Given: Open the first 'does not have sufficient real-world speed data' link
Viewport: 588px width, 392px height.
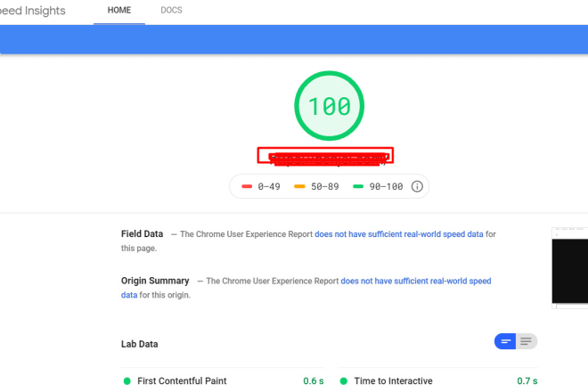Looking at the screenshot, I should pyautogui.click(x=399, y=234).
